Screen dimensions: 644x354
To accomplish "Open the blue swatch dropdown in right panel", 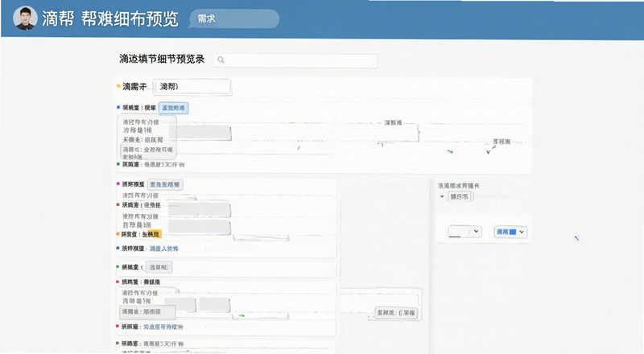I will (510, 232).
